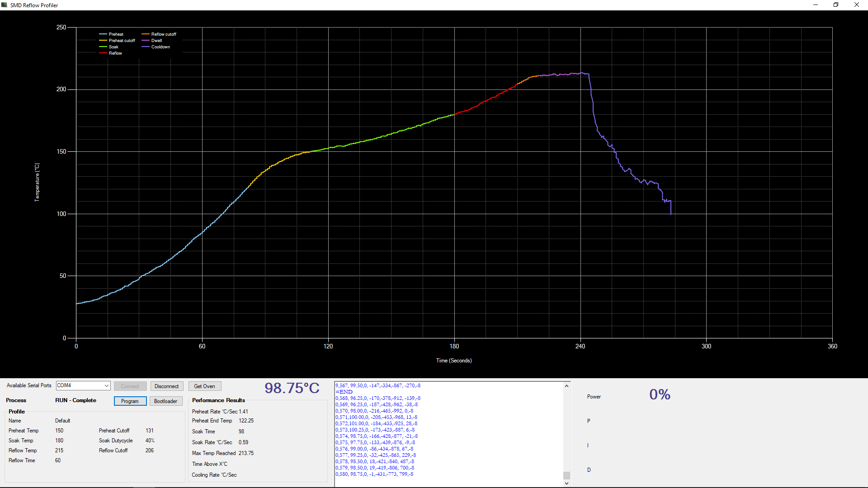Click the Preheat Temp value 150
Image resolution: width=868 pixels, height=488 pixels.
tap(59, 431)
